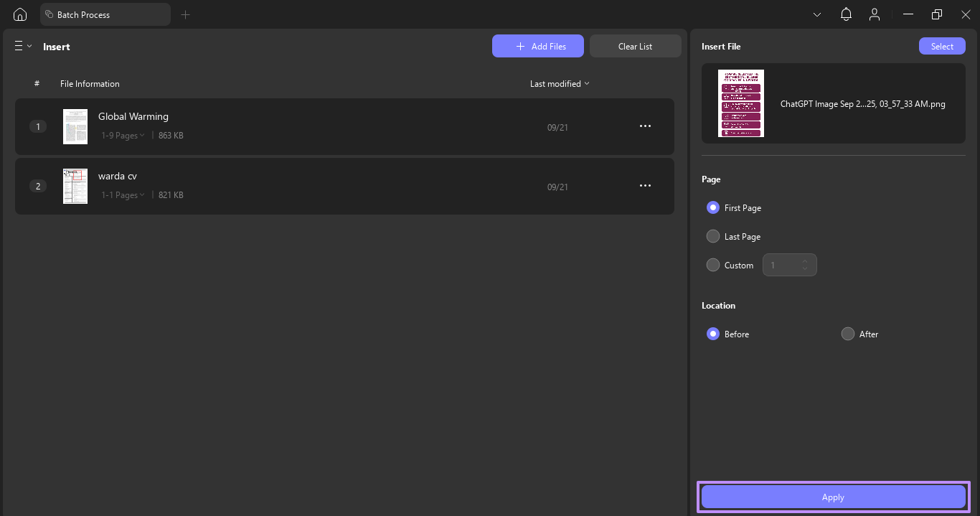Open the Insert tool list menu

23,46
